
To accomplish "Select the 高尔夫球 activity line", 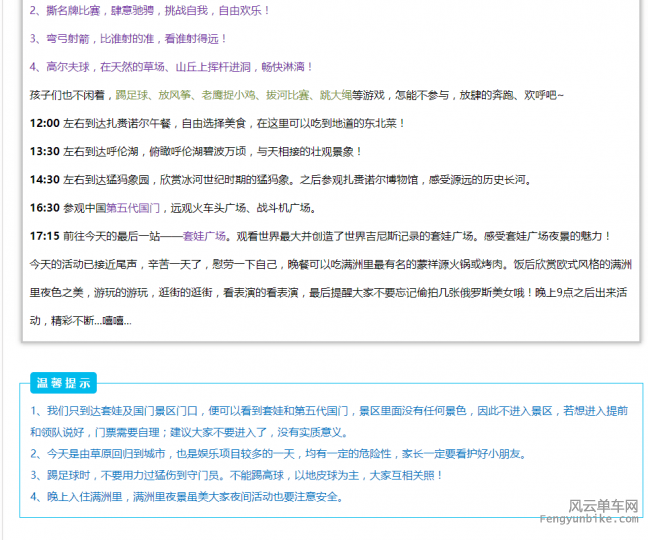I will [x=171, y=66].
